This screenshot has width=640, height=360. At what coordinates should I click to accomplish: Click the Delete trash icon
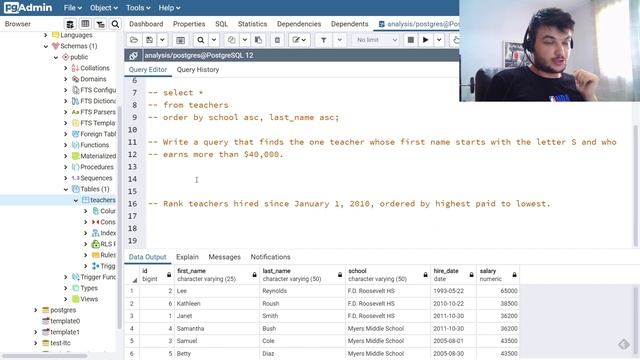[x=277, y=40]
